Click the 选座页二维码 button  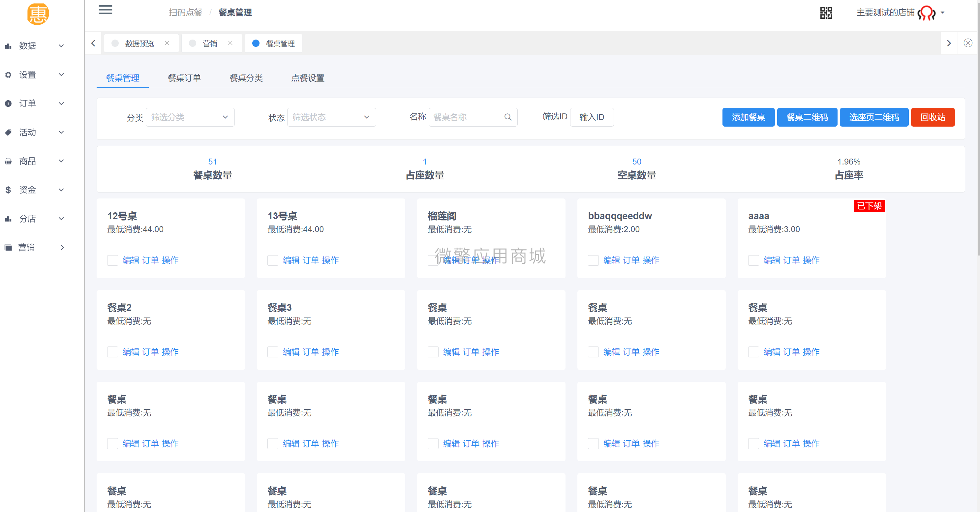(874, 117)
